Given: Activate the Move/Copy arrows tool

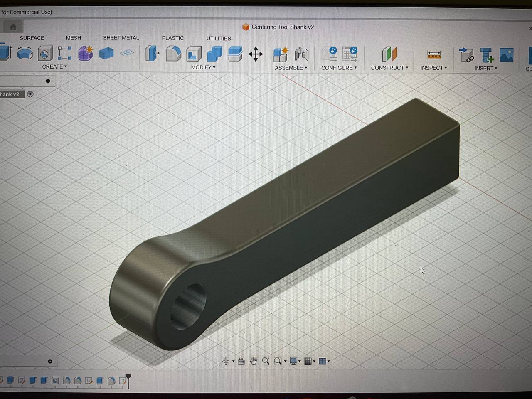Looking at the screenshot, I should tap(255, 54).
